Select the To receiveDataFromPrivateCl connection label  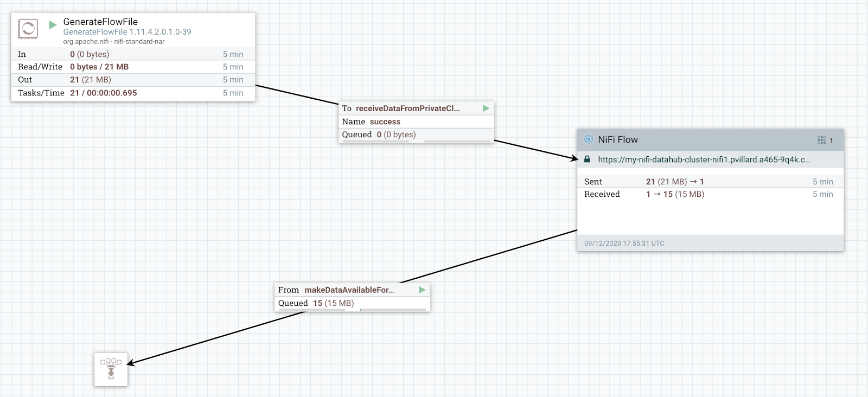click(407, 108)
